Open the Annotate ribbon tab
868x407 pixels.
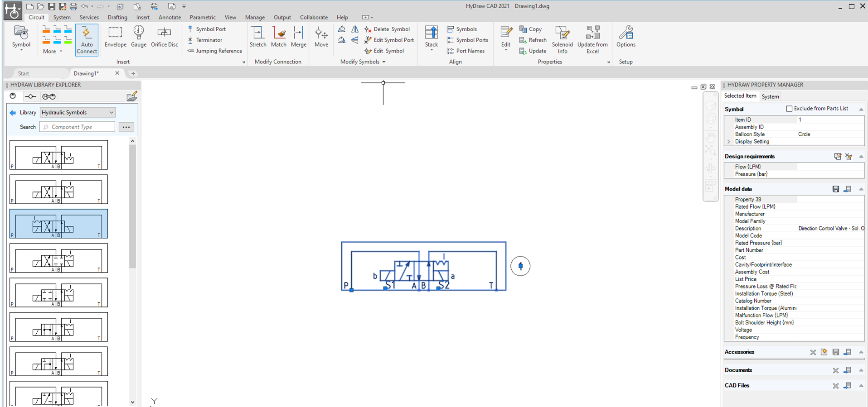click(x=170, y=17)
